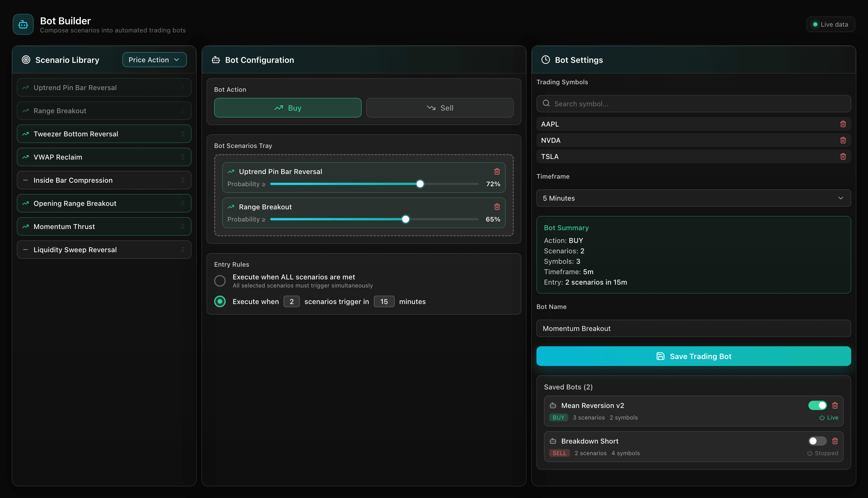This screenshot has height=498, width=868.
Task: Click the search magnifier icon in symbol field
Action: pos(546,103)
